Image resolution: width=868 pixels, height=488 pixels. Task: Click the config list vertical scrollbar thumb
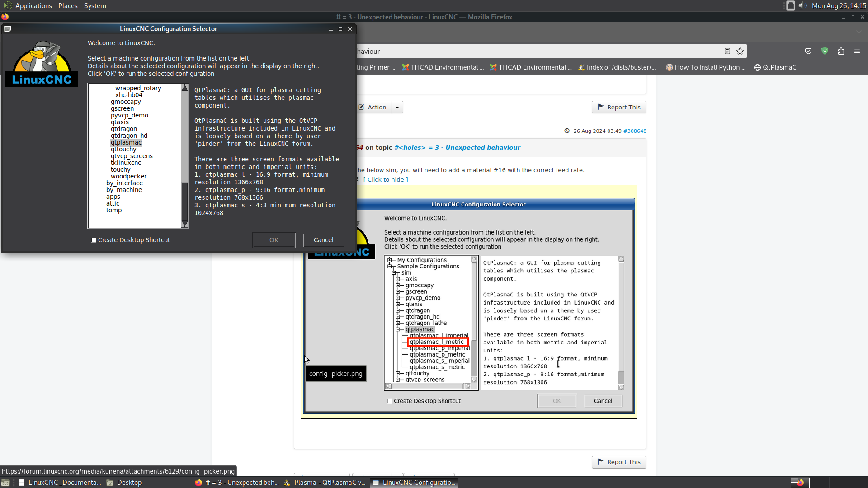coord(184,201)
